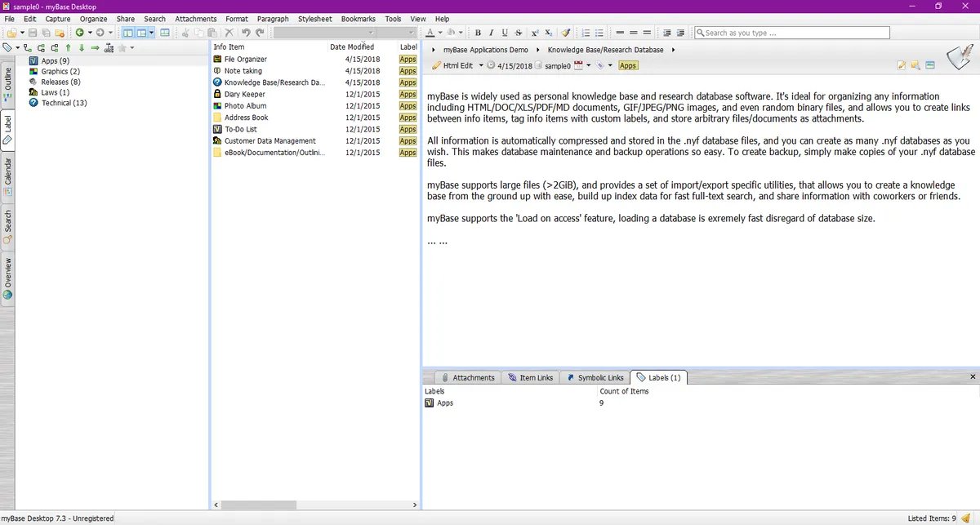
Task: Open the font color dropdown arrow
Action: point(439,33)
